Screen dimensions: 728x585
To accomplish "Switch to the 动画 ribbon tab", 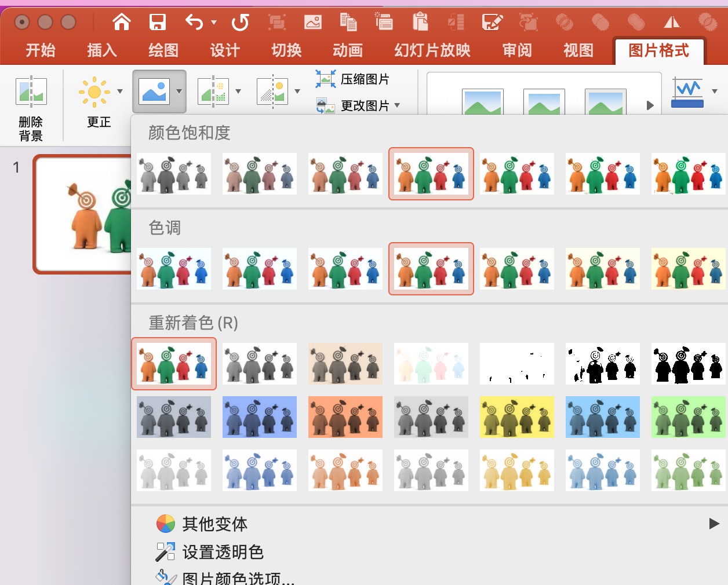I will pos(348,50).
